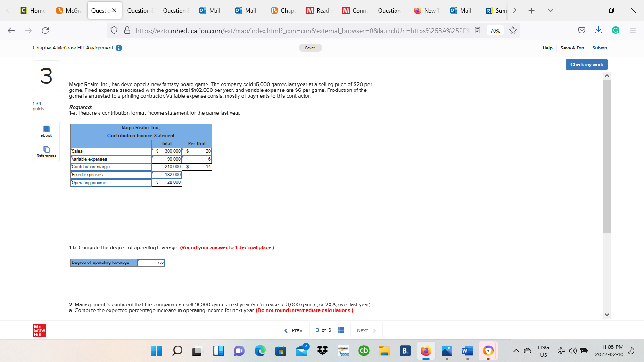Launch Firefox from the taskbar
This screenshot has height=362, width=644.
(426, 351)
